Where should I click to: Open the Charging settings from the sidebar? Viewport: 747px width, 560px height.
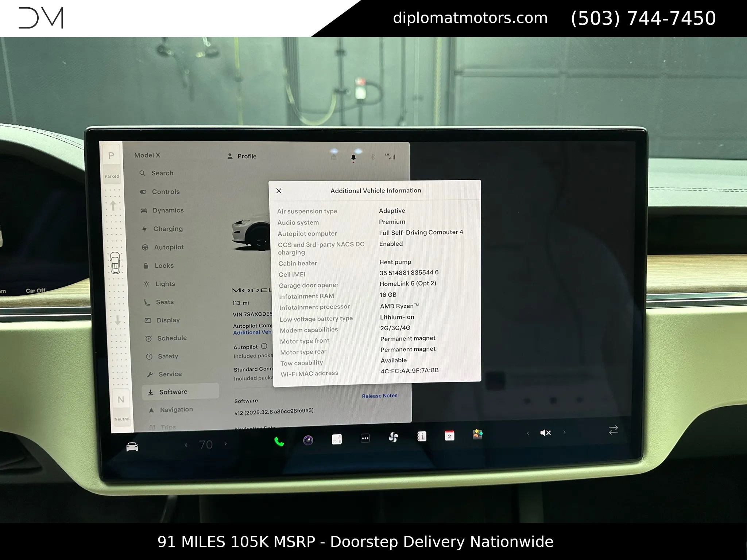168,229
